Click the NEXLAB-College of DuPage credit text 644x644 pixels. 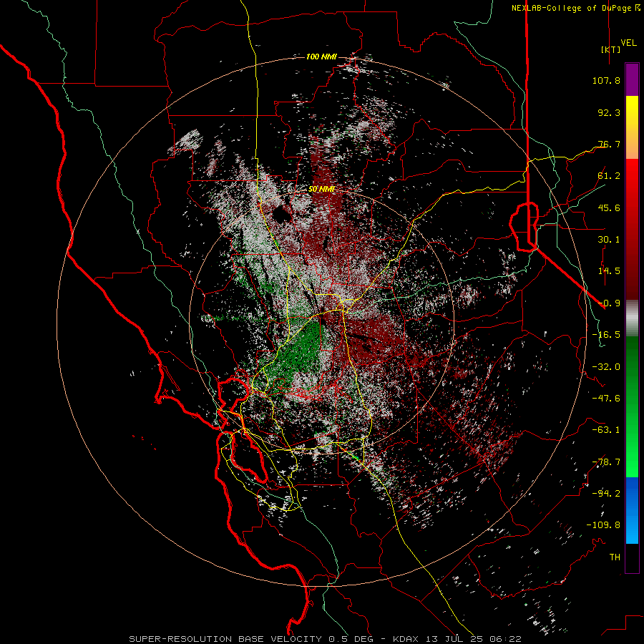pyautogui.click(x=576, y=8)
